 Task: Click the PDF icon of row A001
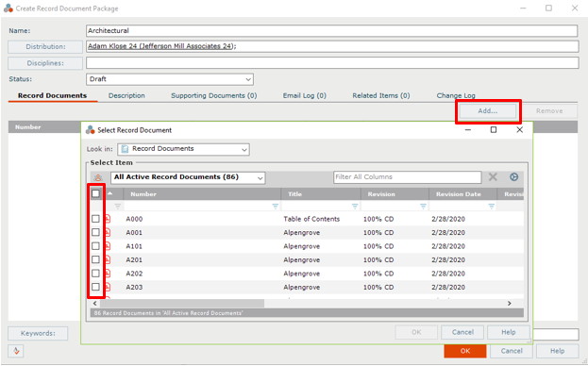coord(108,233)
